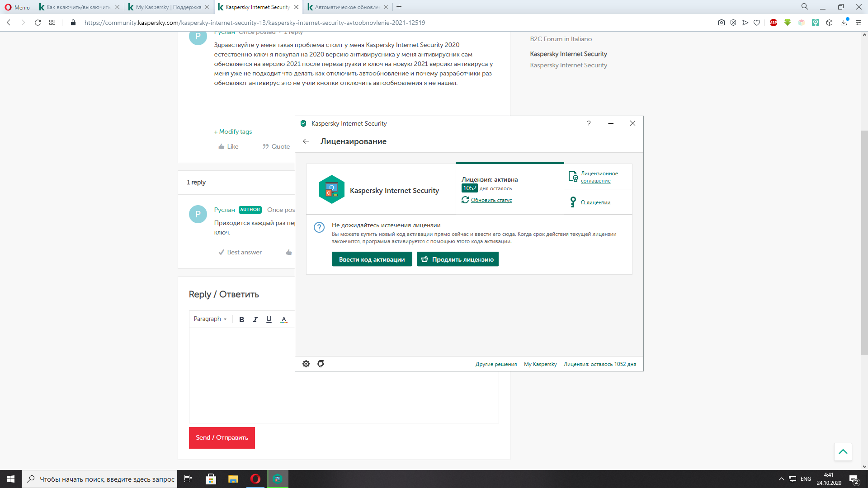Open Kaspersky Protection extension icon
868x488 pixels.
click(x=816, y=23)
